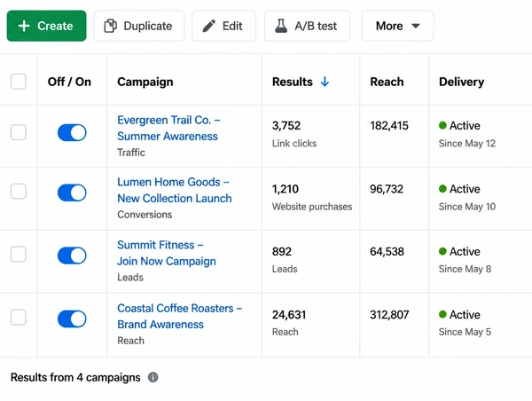Open Evergreen Trail Co. – Summer Awareness link
532x401 pixels.
[169, 128]
